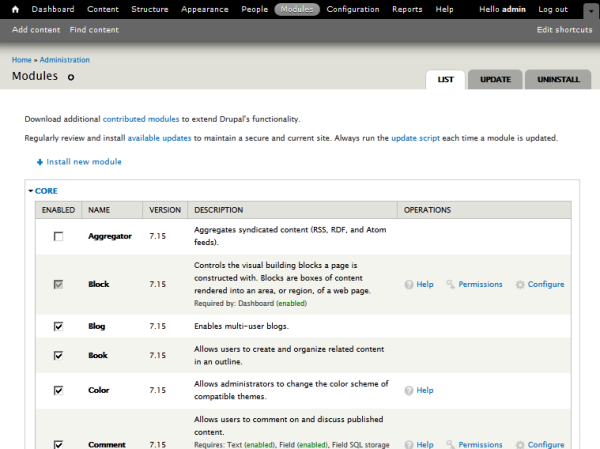The width and height of the screenshot is (600, 449).
Task: Uncheck the Book module checkbox
Action: click(x=58, y=355)
